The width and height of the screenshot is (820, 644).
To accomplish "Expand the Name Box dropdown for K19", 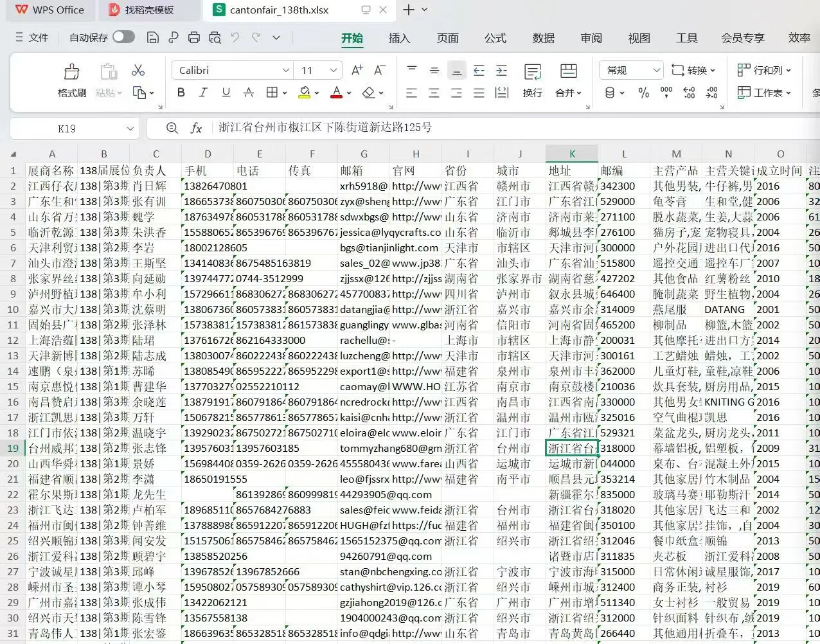I will [x=130, y=129].
